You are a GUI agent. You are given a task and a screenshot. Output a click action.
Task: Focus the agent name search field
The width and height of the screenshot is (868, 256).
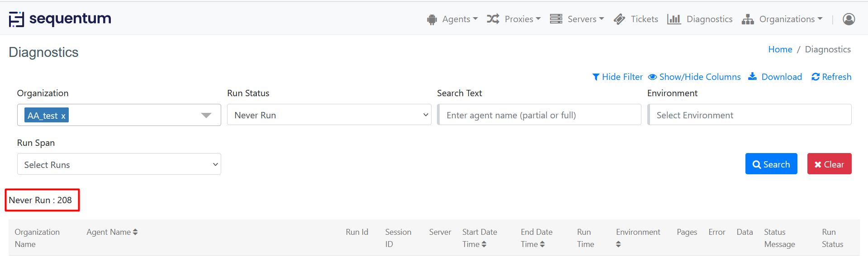tap(539, 115)
